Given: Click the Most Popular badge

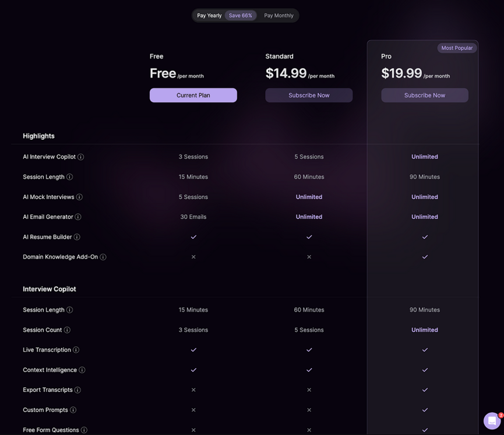Looking at the screenshot, I should pos(457,48).
